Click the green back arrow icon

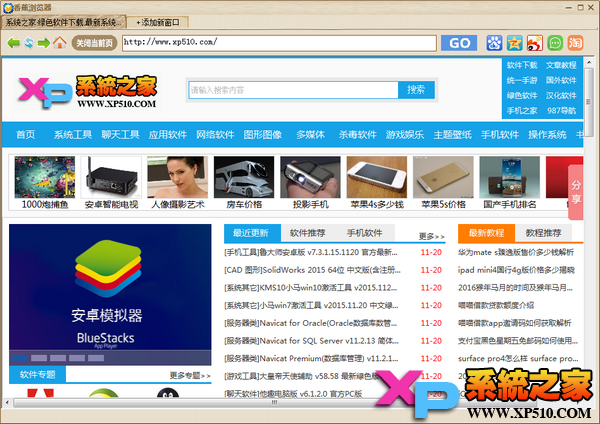(14, 43)
